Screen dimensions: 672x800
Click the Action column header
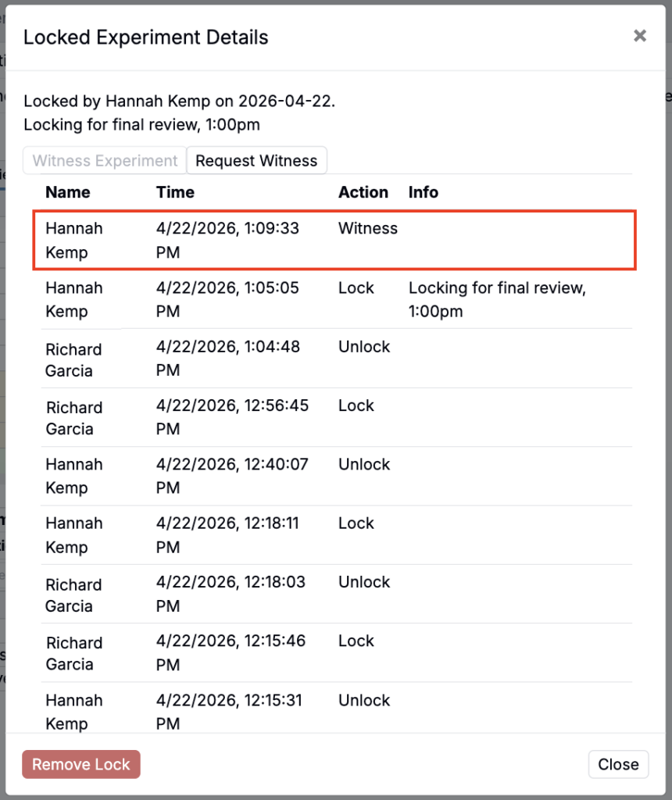click(x=363, y=192)
